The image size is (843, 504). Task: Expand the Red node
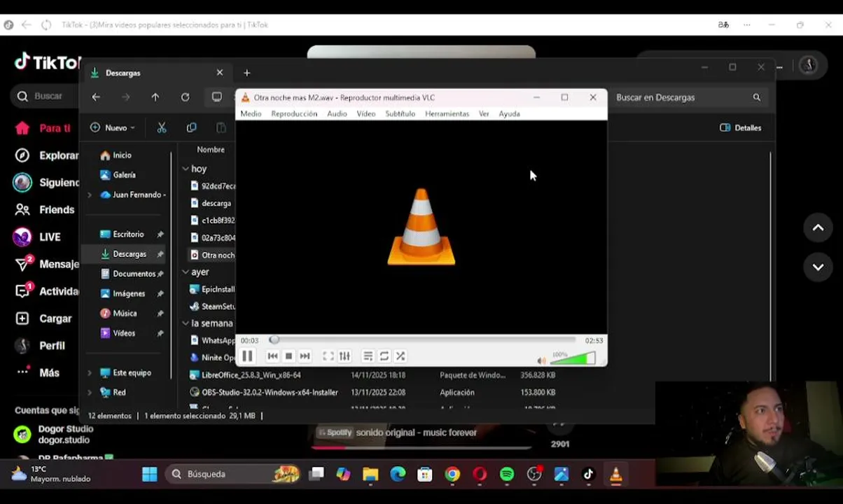[x=90, y=393]
